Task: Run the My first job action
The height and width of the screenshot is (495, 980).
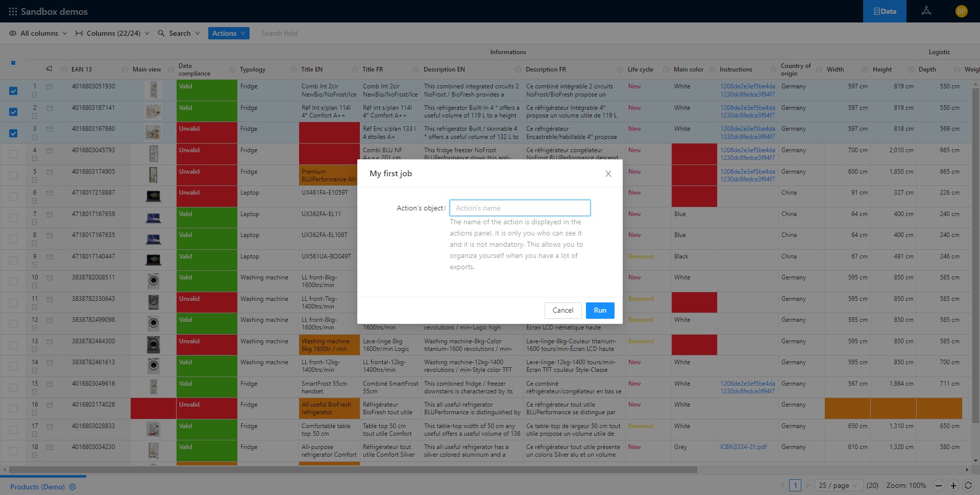Action: click(600, 310)
